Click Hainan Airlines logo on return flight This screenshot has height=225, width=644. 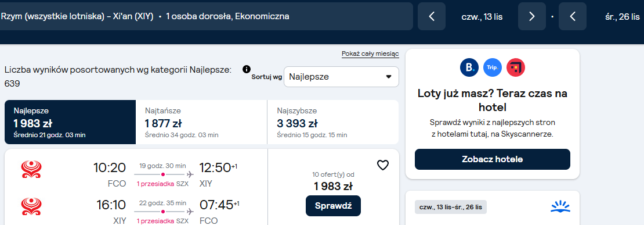(31, 206)
